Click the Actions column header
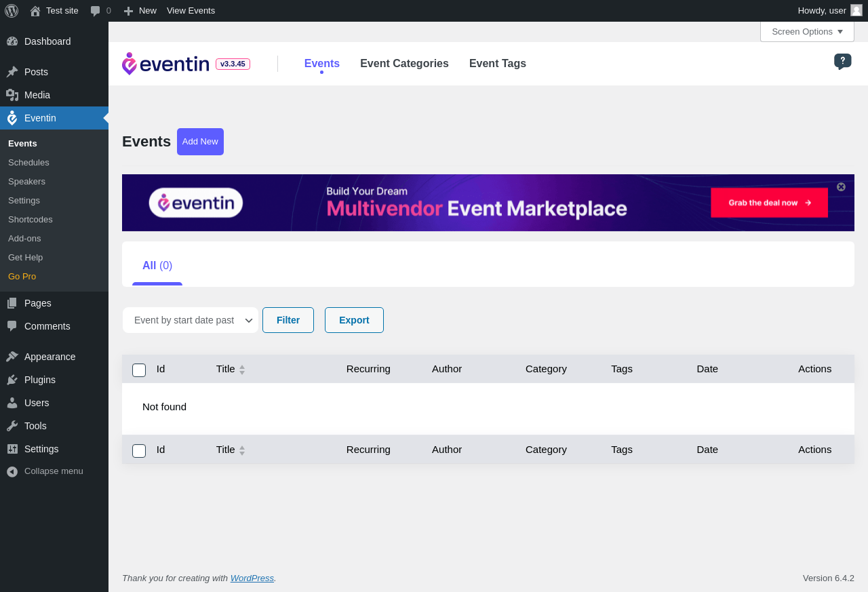868x592 pixels. (x=814, y=369)
